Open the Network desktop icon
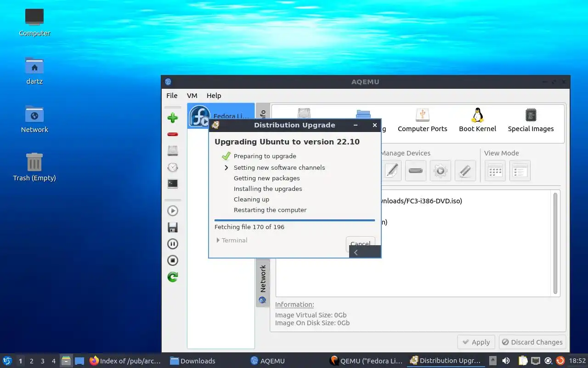This screenshot has height=368, width=588. [x=34, y=119]
